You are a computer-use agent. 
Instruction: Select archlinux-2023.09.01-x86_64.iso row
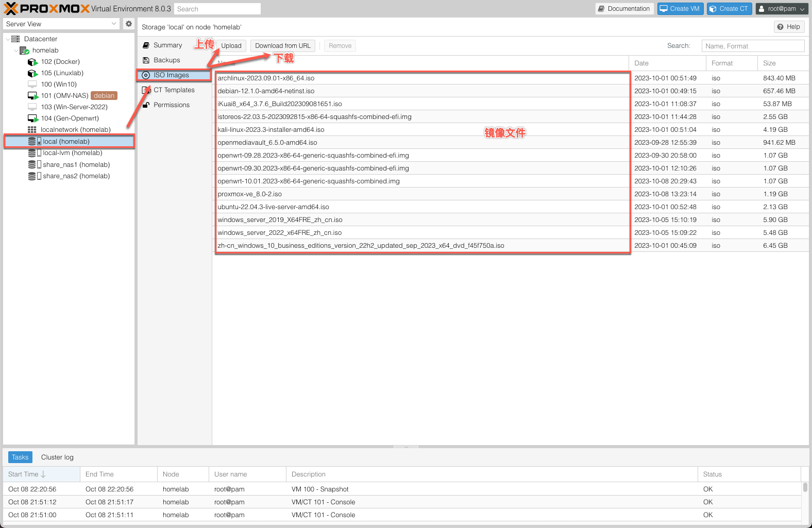pyautogui.click(x=511, y=78)
